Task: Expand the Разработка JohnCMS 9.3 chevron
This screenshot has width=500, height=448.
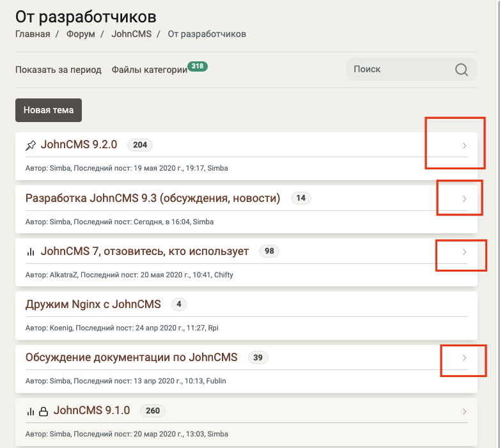Action: [x=464, y=199]
